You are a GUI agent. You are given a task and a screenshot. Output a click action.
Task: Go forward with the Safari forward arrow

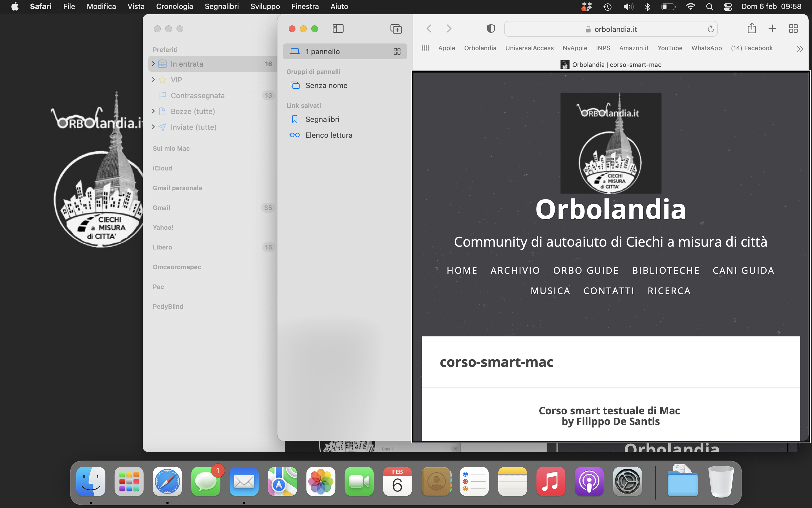pos(449,29)
